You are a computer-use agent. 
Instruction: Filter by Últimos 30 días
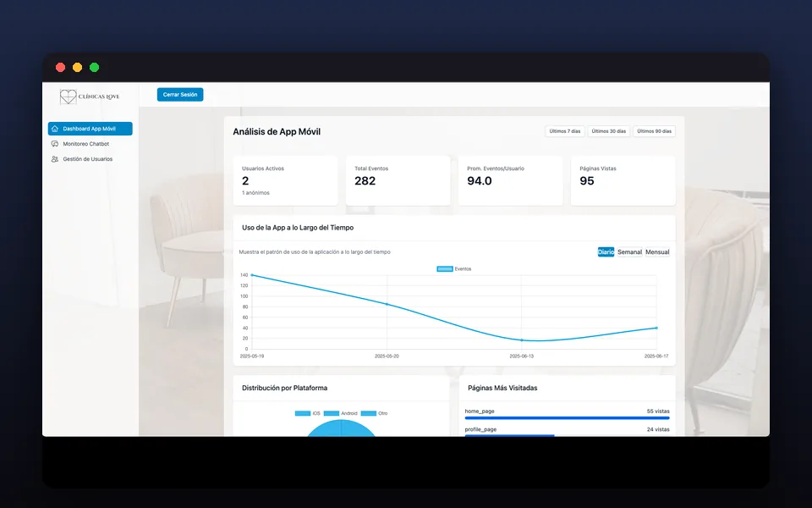pyautogui.click(x=608, y=131)
